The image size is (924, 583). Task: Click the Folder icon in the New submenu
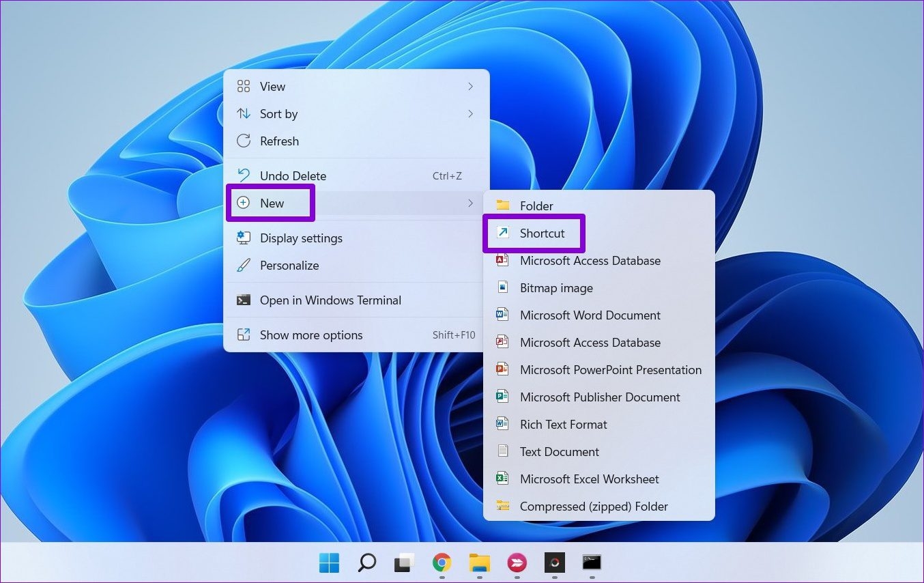click(503, 205)
